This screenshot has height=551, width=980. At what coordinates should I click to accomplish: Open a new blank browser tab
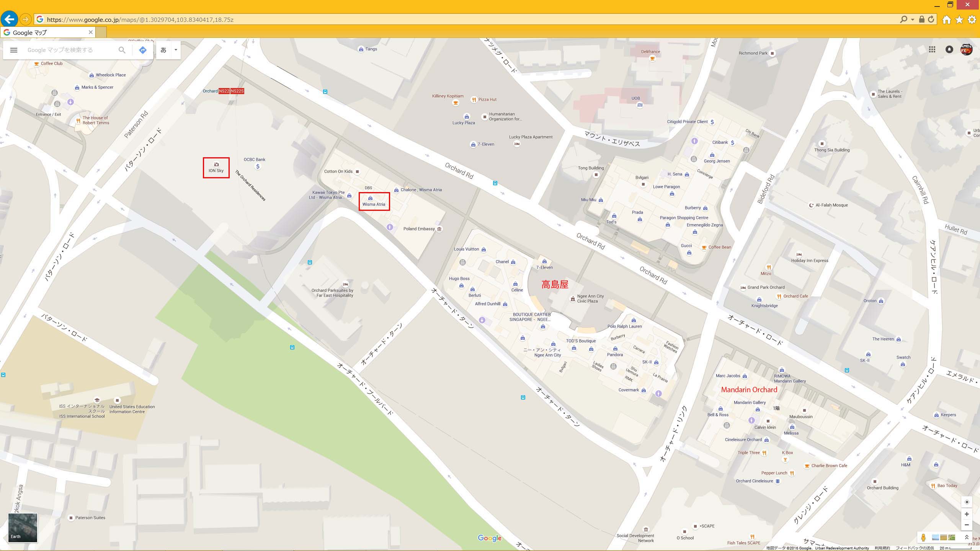pyautogui.click(x=101, y=33)
